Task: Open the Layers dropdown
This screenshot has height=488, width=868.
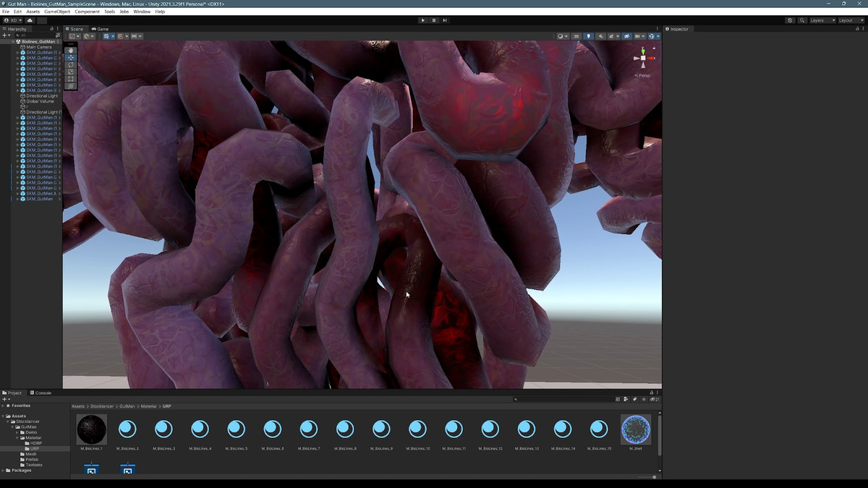Action: coord(822,20)
